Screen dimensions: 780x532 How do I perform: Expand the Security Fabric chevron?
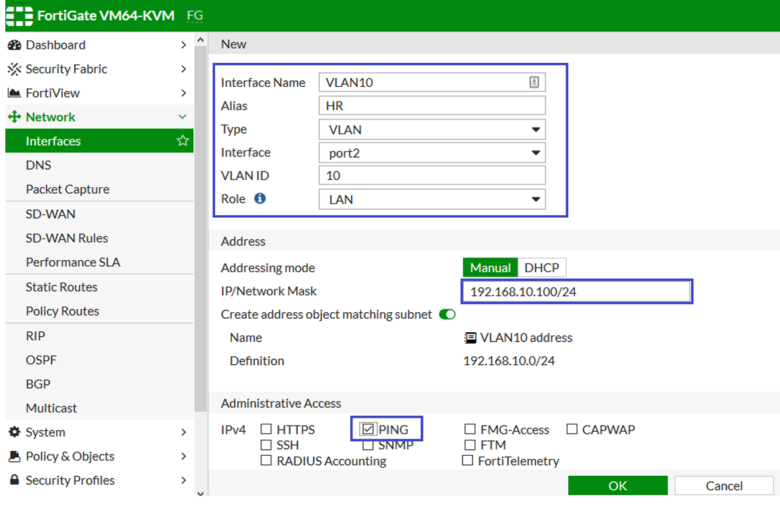[183, 69]
